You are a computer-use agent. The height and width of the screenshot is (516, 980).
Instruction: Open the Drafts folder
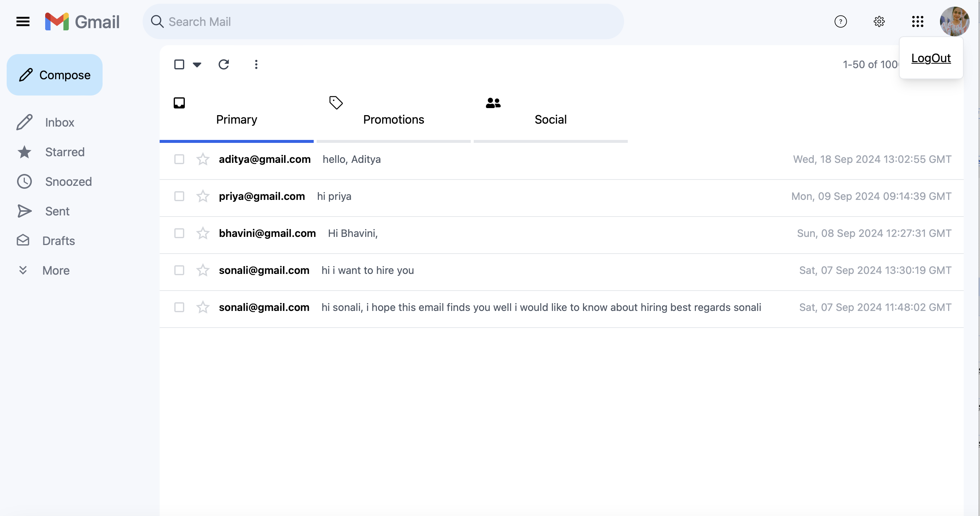(x=59, y=241)
